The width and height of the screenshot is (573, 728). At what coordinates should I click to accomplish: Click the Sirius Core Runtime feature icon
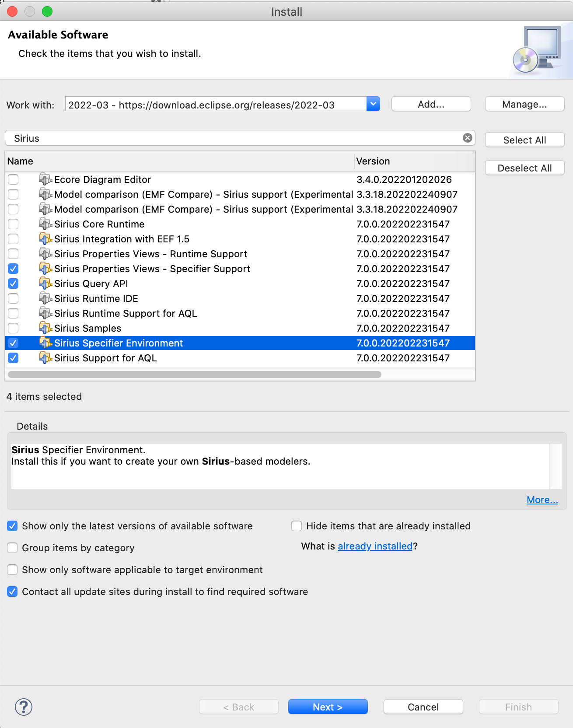pos(45,224)
